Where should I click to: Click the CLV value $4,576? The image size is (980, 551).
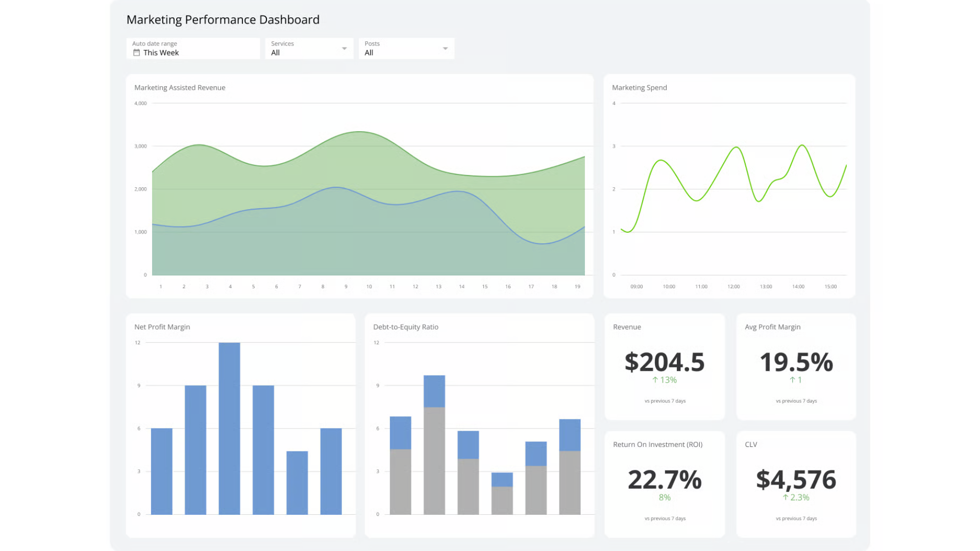click(x=796, y=480)
